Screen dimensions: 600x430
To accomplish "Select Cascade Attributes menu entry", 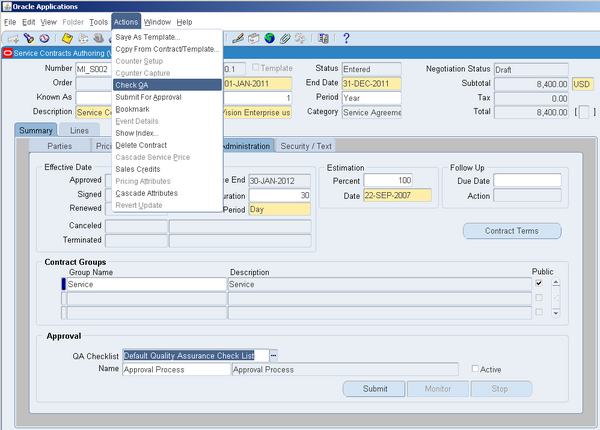I will pos(167,193).
